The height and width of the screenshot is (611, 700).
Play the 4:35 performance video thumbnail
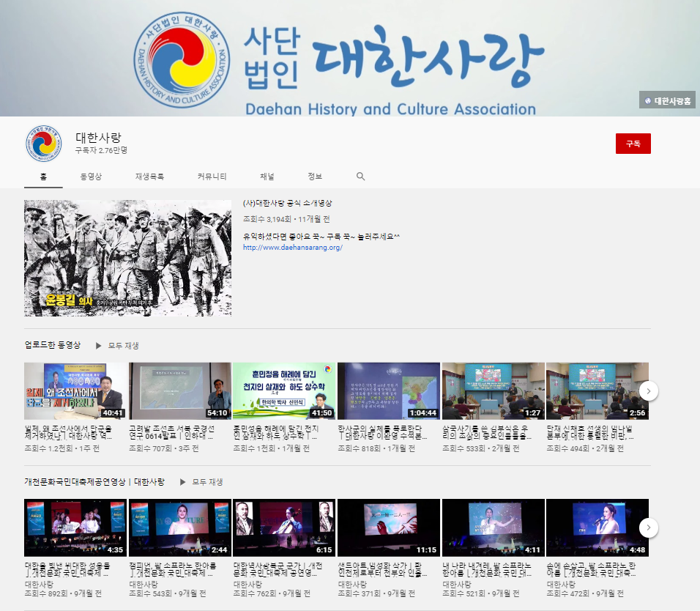[x=75, y=528]
